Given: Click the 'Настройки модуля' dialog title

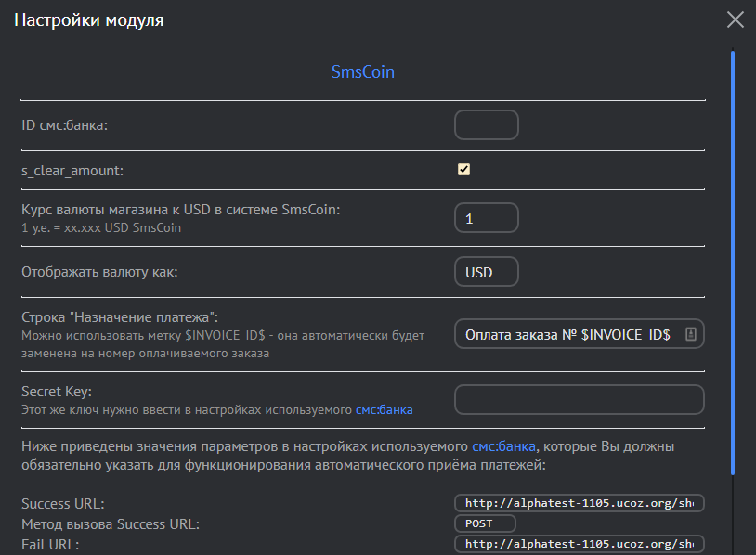Looking at the screenshot, I should [88, 19].
